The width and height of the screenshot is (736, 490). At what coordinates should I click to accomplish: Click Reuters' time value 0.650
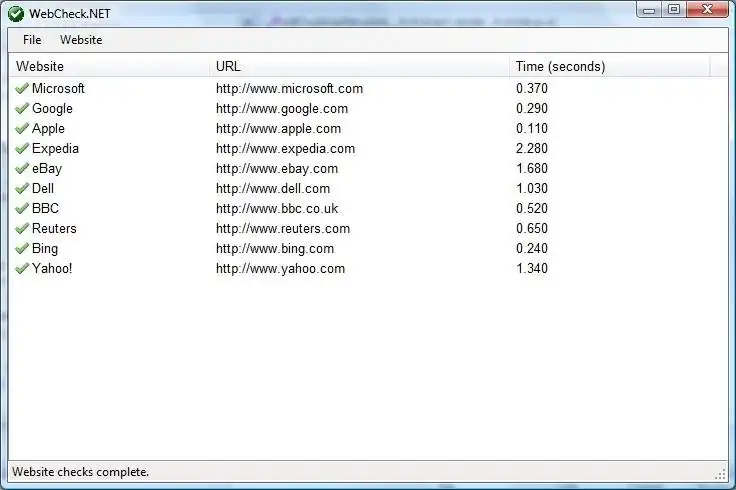532,228
